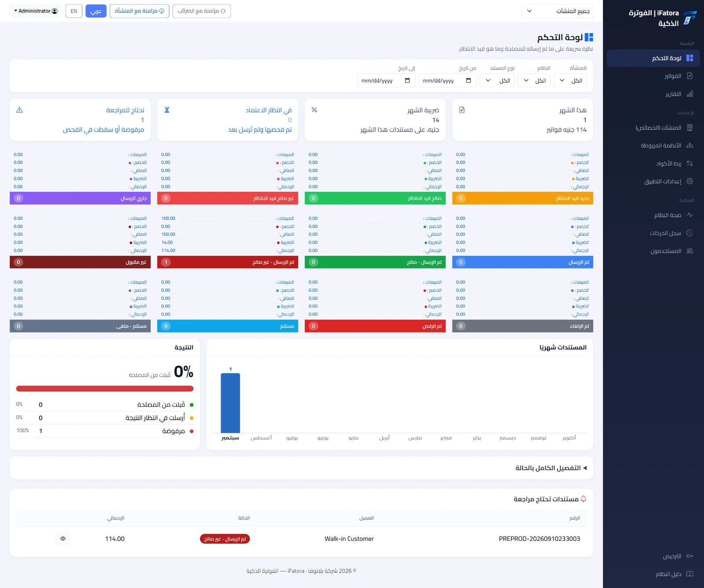Click the ربط الأكواد arrows icon

pos(689,164)
